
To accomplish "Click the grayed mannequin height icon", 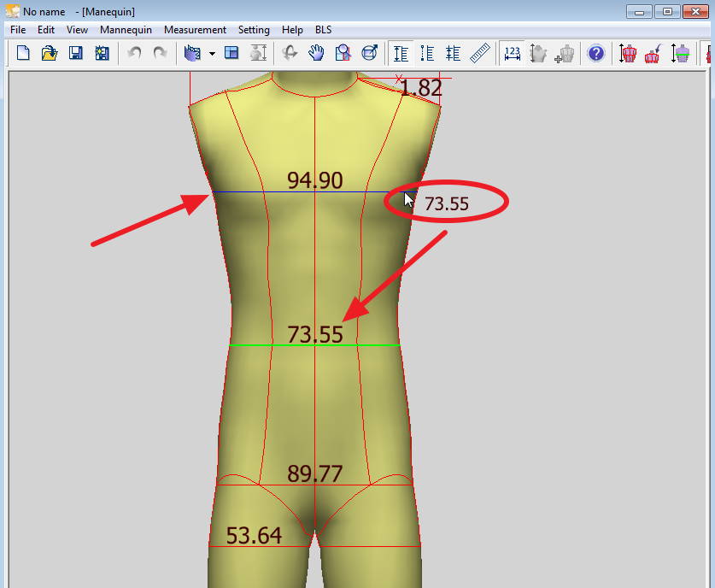I will click(x=258, y=53).
